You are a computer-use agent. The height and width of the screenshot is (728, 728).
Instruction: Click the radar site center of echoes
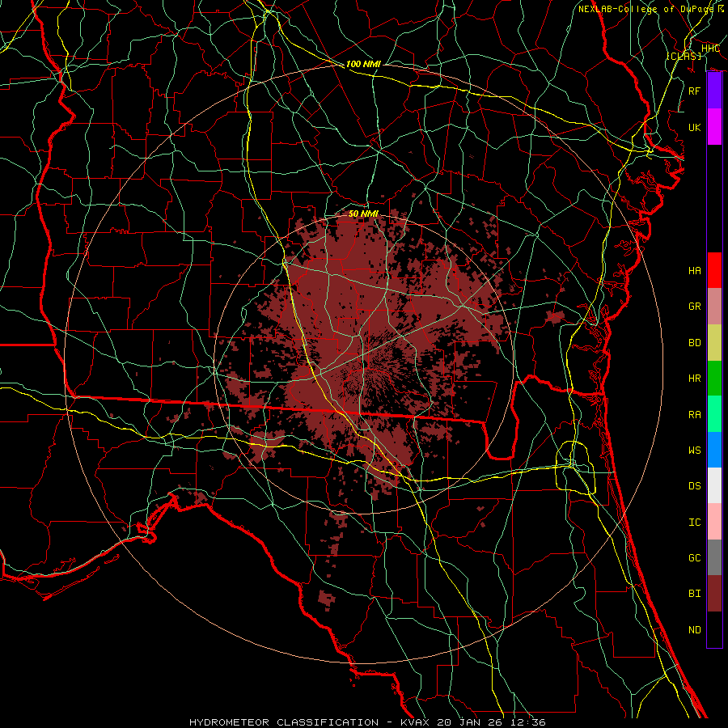click(364, 364)
